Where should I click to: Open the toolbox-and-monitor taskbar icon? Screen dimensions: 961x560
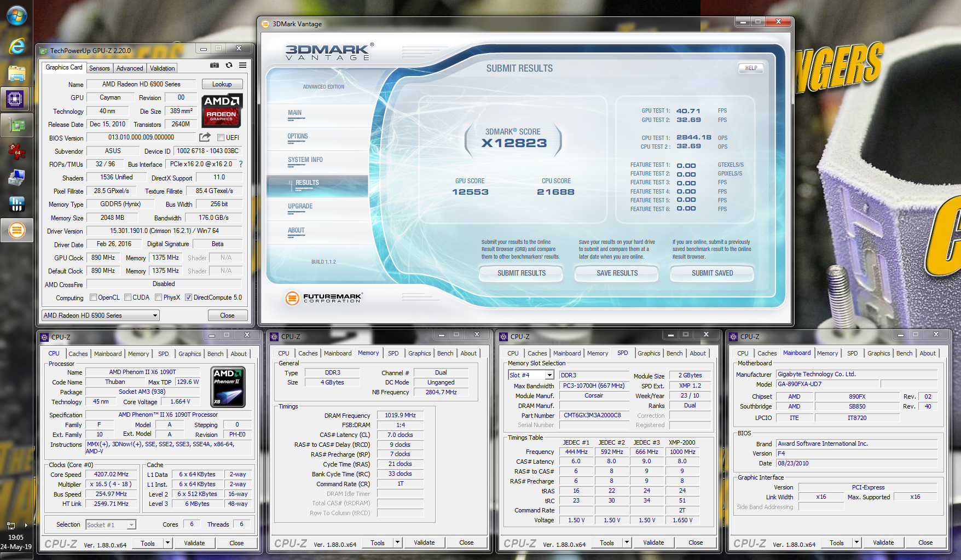16,178
